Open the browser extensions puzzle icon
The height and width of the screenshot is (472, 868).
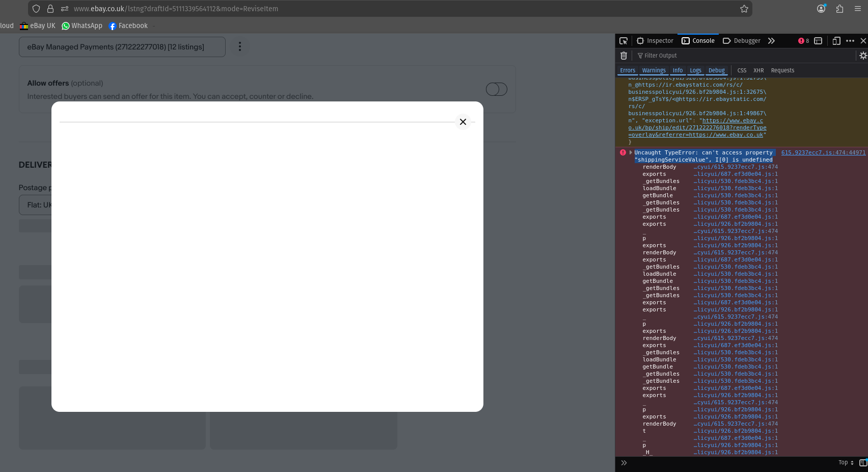tap(839, 9)
